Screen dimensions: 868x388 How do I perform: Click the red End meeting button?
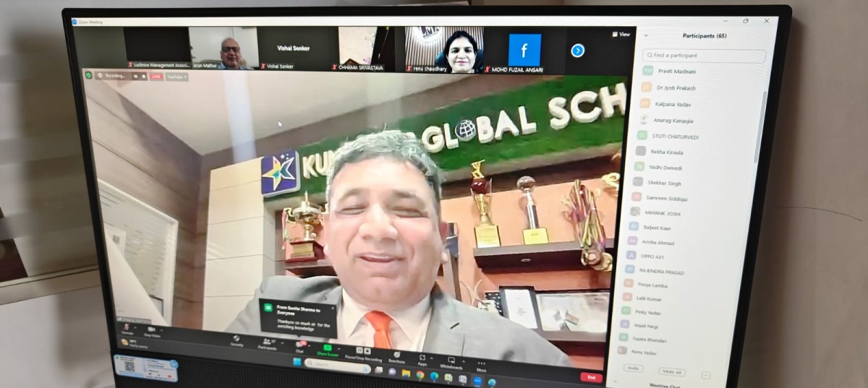(591, 376)
